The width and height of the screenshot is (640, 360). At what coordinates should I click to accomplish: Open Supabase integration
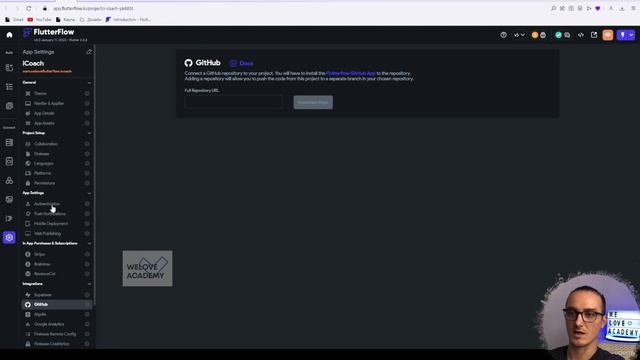click(x=57, y=295)
